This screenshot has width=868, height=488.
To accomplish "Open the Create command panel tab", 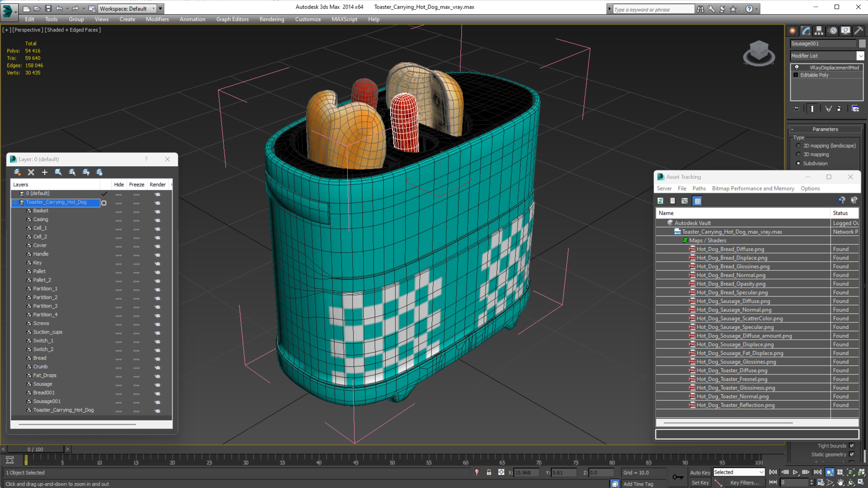I will click(793, 31).
